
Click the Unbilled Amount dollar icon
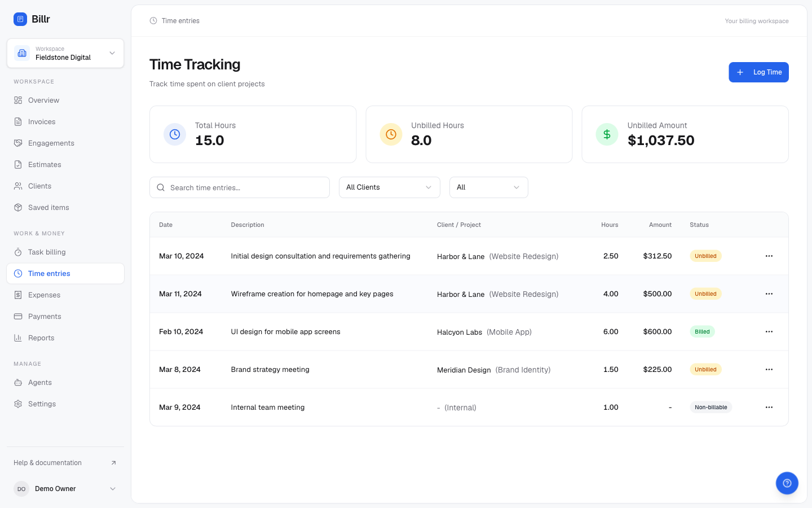pyautogui.click(x=607, y=134)
